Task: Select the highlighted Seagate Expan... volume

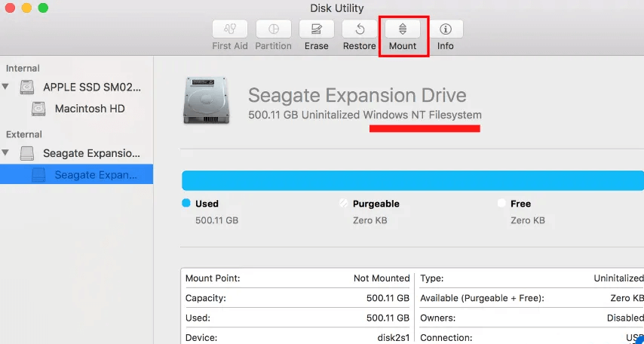Action: tap(95, 175)
